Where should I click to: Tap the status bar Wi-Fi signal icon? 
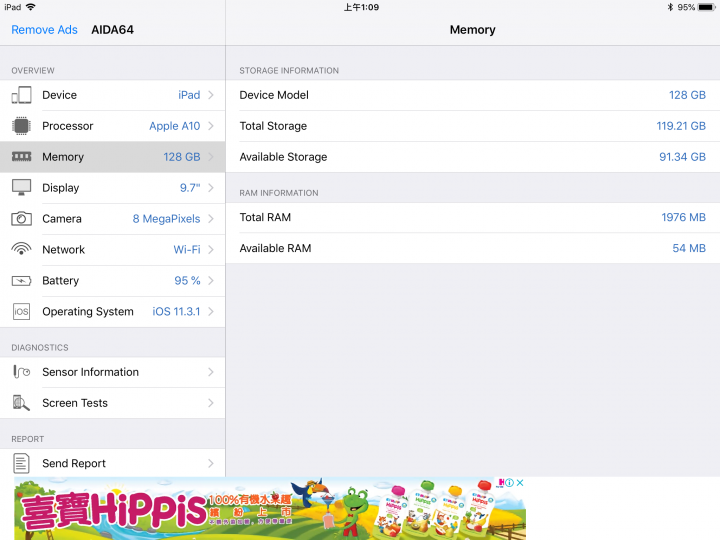31,7
